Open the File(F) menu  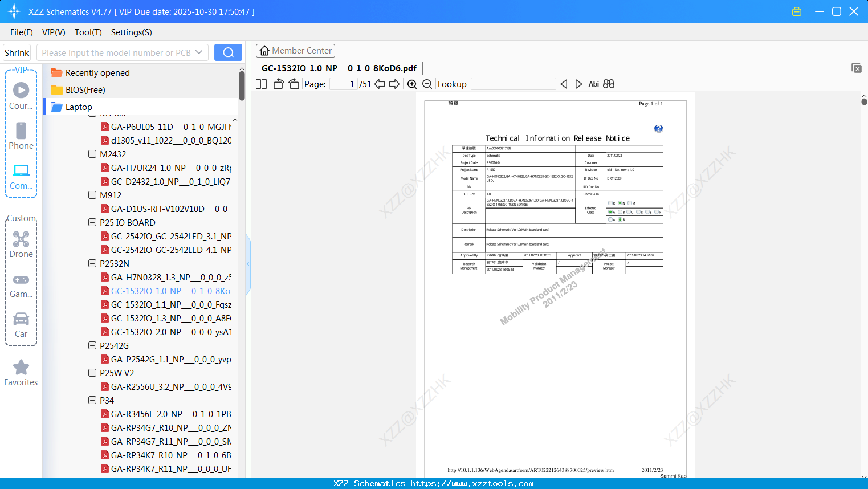click(x=22, y=32)
